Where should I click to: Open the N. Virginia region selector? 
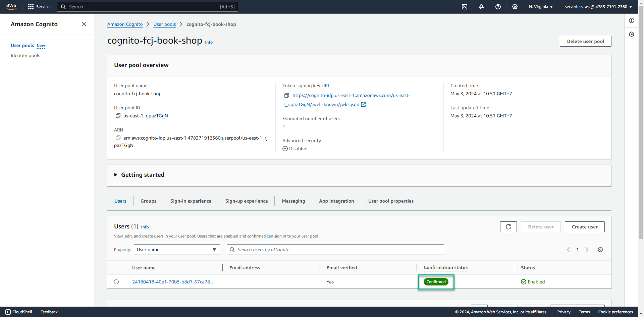point(541,7)
